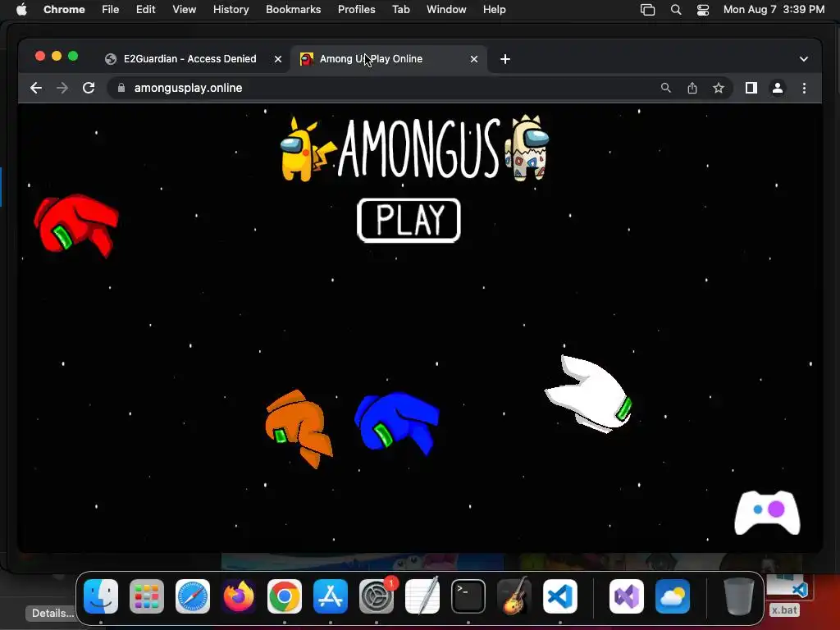Screen dimensions: 840x630
Task: Launch GarageBand from the Dock
Action: (x=514, y=596)
